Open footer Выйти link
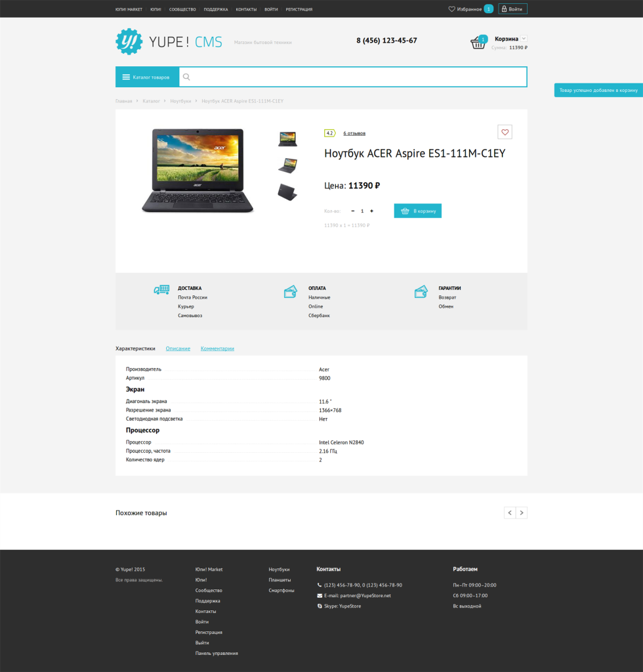 (x=202, y=643)
